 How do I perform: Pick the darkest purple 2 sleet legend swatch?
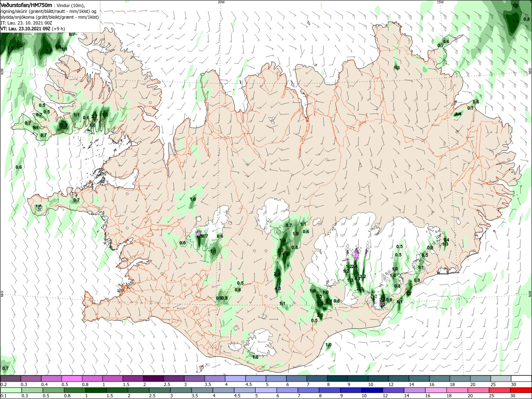153,379
